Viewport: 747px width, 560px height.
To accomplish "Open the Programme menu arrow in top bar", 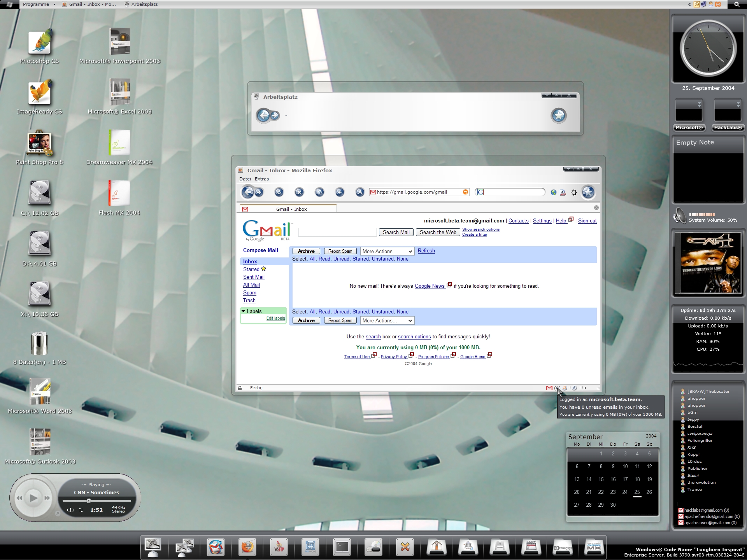I will (x=54, y=4).
